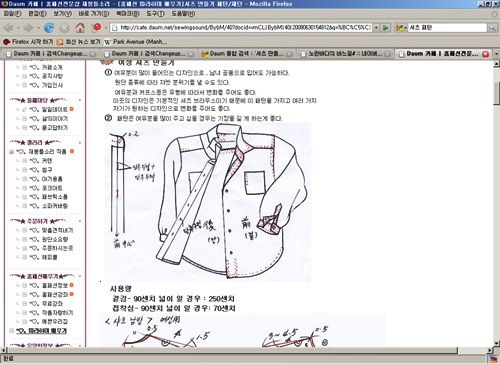
Task: Open the 도구(T) menu
Action: [155, 14]
